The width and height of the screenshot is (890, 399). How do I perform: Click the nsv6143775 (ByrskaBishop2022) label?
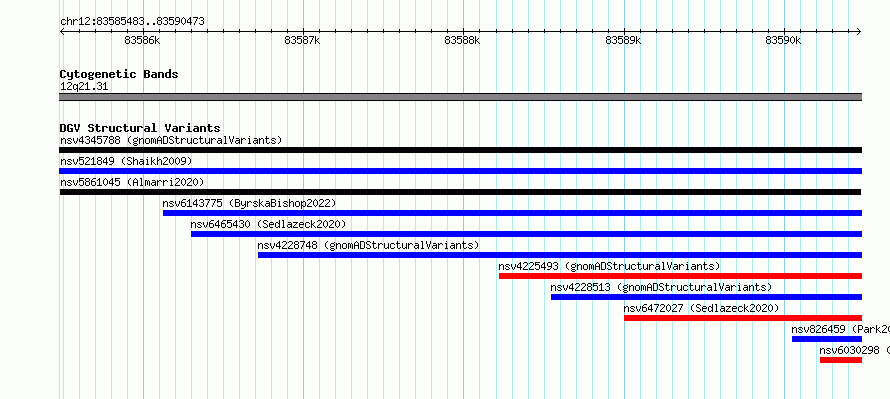click(249, 203)
